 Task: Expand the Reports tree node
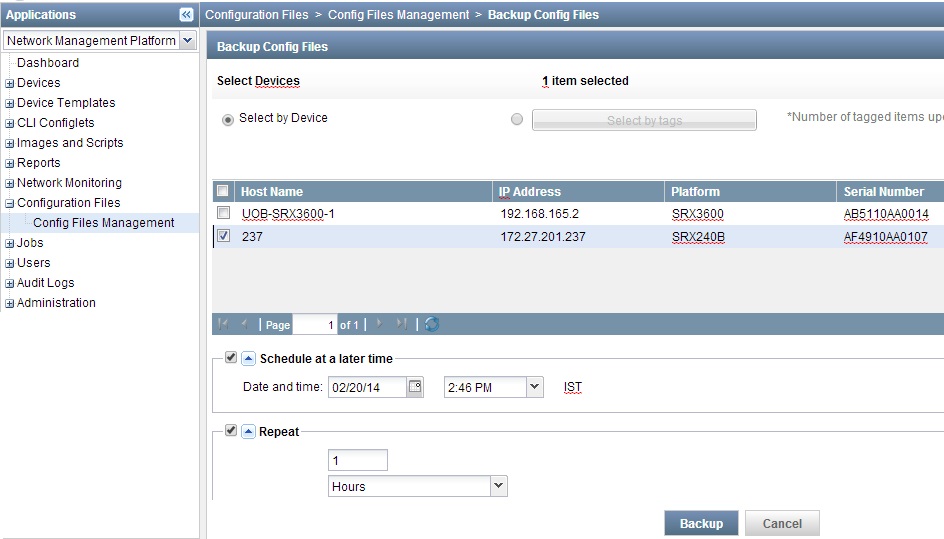tap(10, 163)
